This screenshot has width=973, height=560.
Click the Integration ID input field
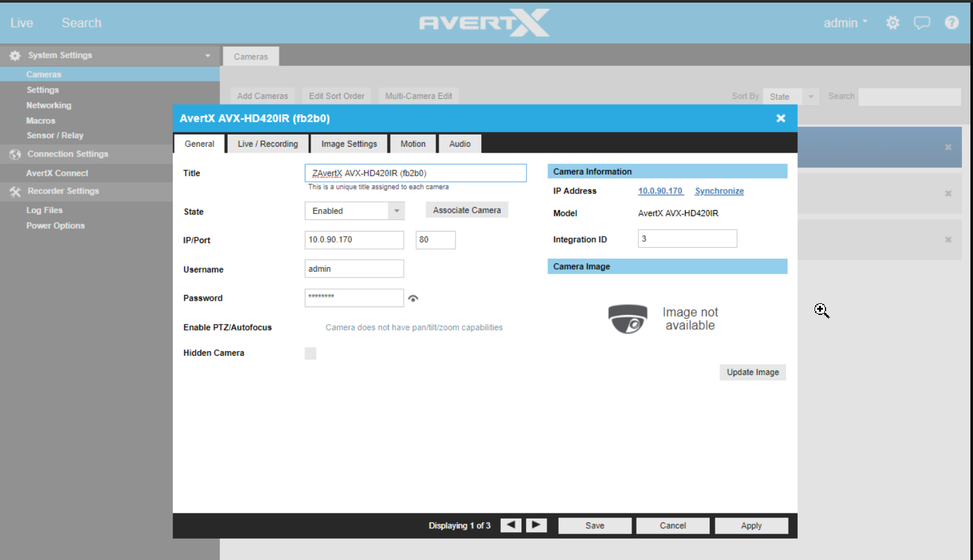[688, 239]
